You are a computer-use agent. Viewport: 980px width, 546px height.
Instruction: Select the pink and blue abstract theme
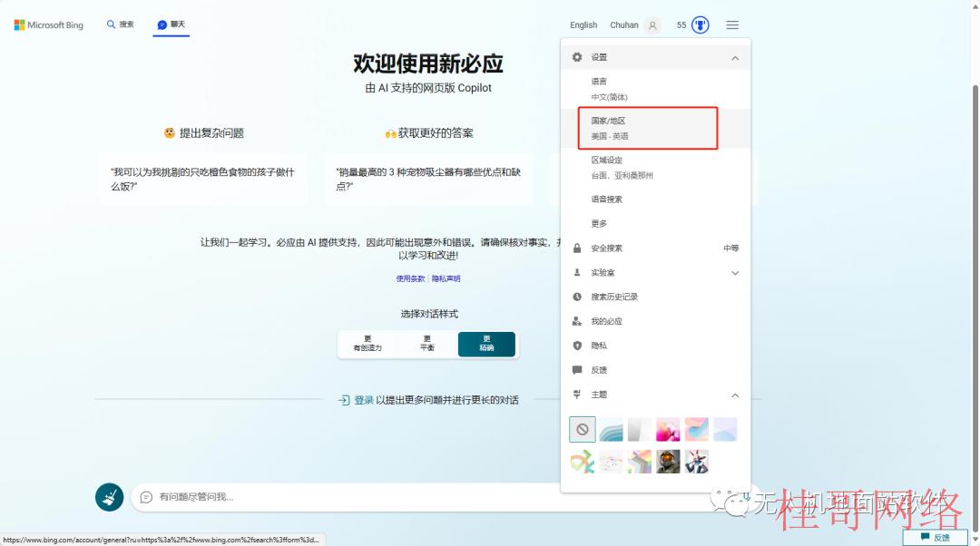[696, 430]
